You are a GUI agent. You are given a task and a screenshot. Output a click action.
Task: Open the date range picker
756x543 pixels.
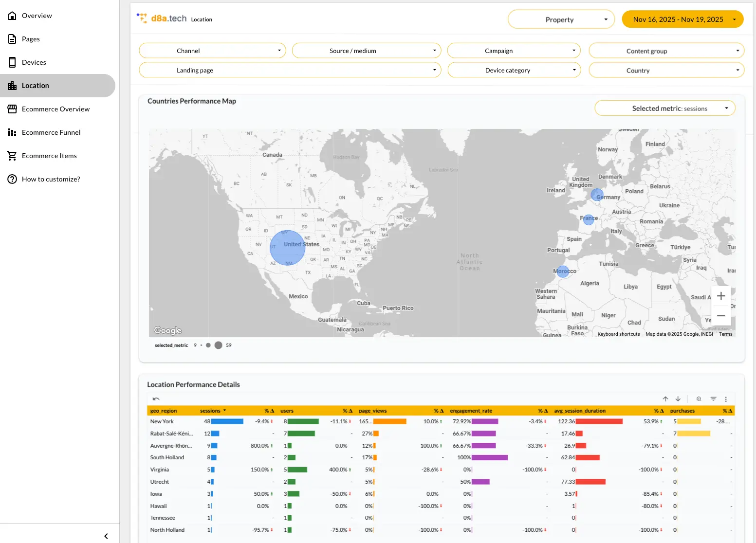[x=682, y=19]
